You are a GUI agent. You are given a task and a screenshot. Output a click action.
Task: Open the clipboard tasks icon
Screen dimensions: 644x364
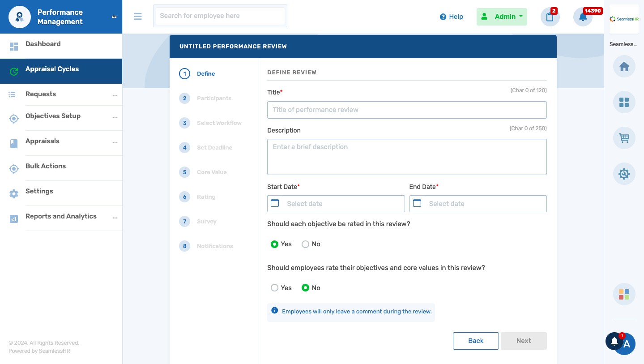coord(550,17)
